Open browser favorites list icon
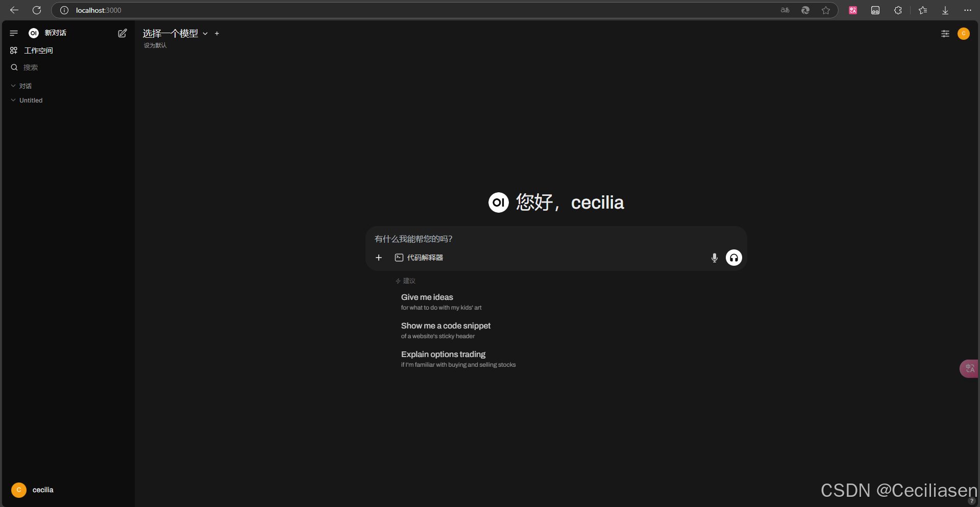 pos(923,10)
